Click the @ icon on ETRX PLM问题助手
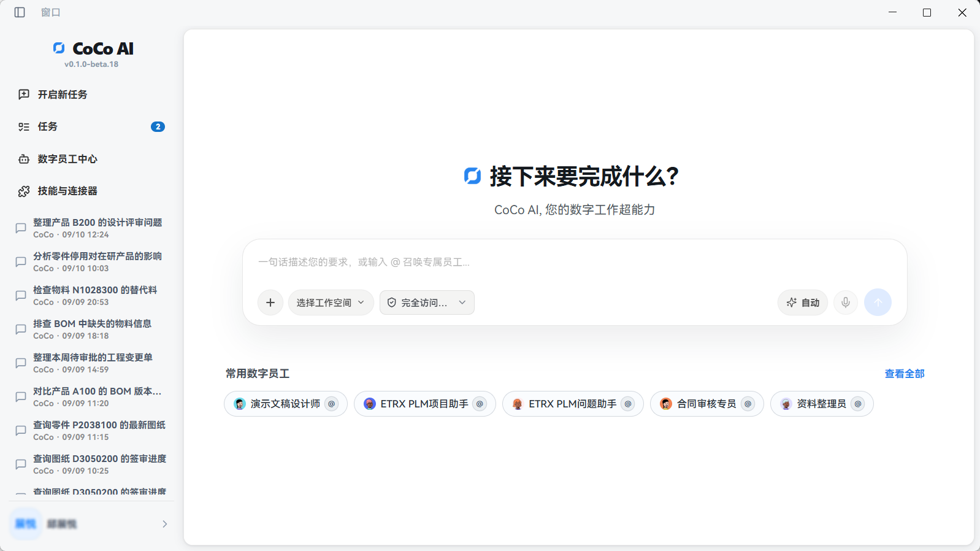This screenshot has height=551, width=980. coord(628,404)
